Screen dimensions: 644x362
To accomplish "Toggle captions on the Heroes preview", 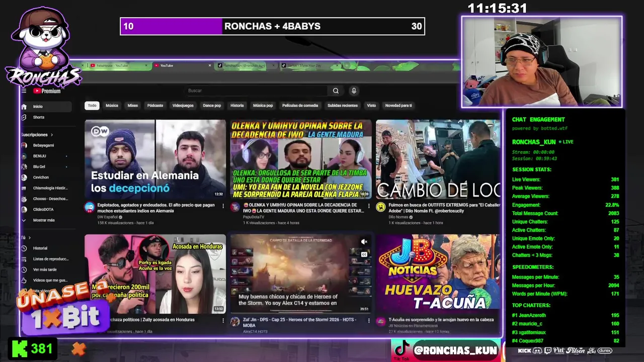I will click(364, 254).
